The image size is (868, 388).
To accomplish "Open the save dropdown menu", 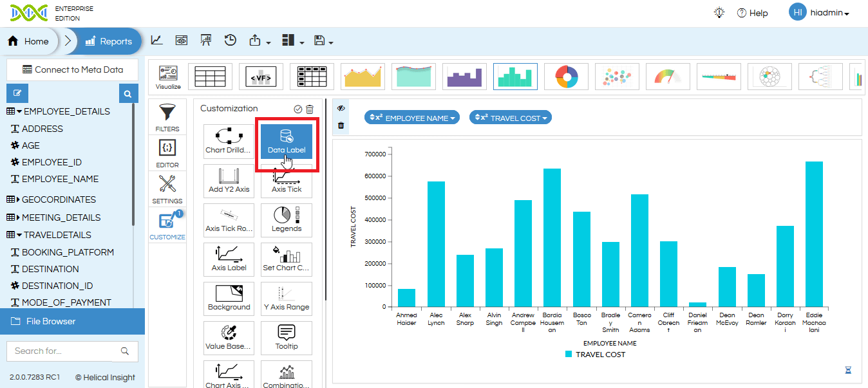I will pos(324,41).
